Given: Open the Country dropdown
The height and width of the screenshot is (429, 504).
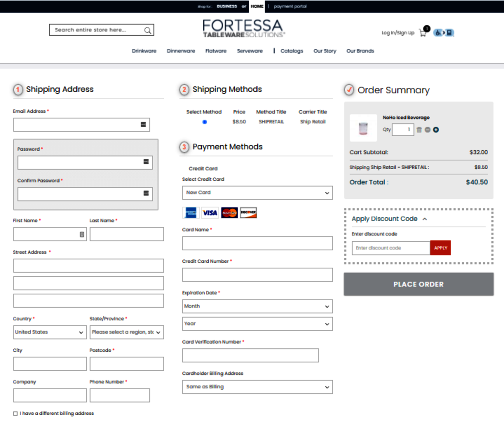Looking at the screenshot, I should tap(50, 332).
